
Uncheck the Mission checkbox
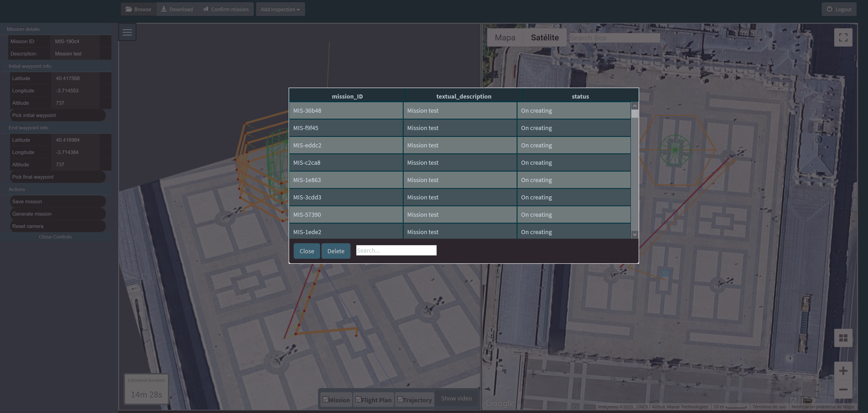(325, 400)
